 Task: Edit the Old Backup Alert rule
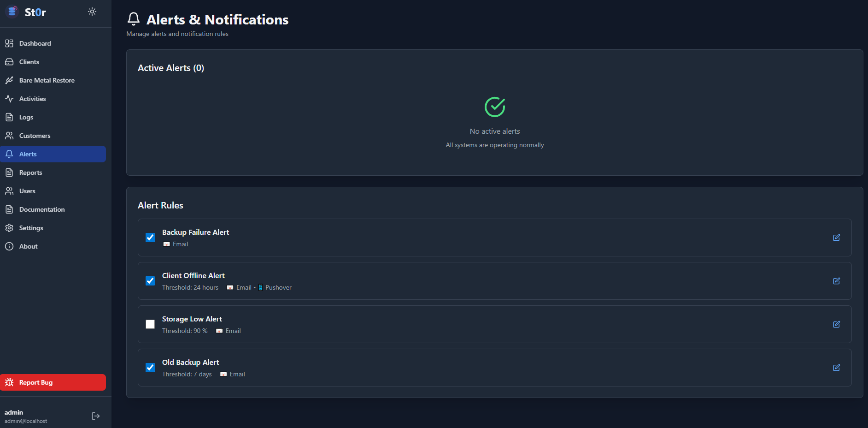coord(836,368)
